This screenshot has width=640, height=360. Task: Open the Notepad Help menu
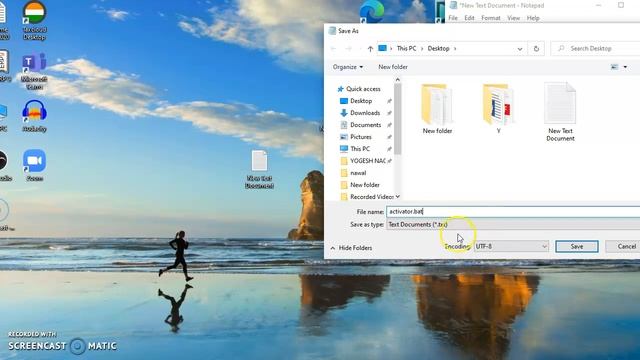[x=533, y=18]
